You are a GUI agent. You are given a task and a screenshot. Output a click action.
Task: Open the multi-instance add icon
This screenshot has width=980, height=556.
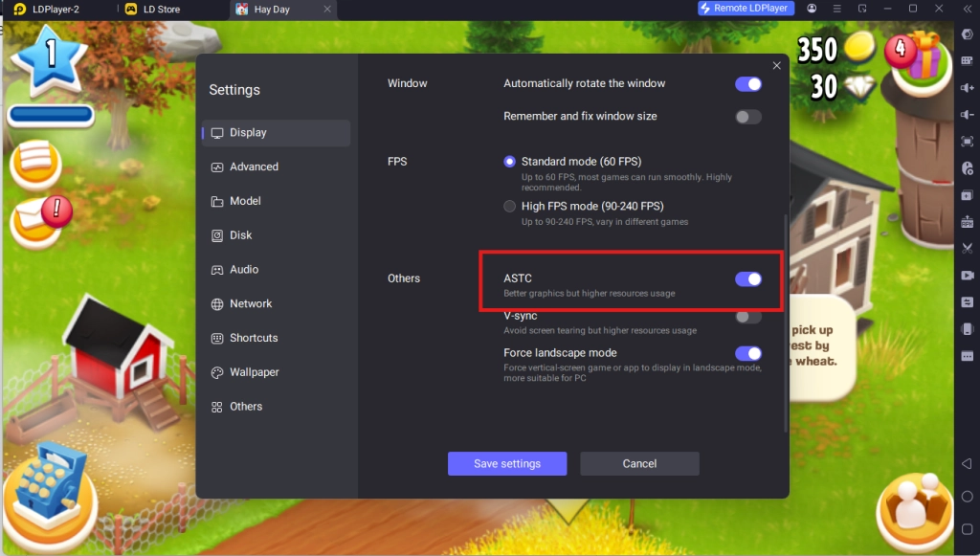point(968,195)
